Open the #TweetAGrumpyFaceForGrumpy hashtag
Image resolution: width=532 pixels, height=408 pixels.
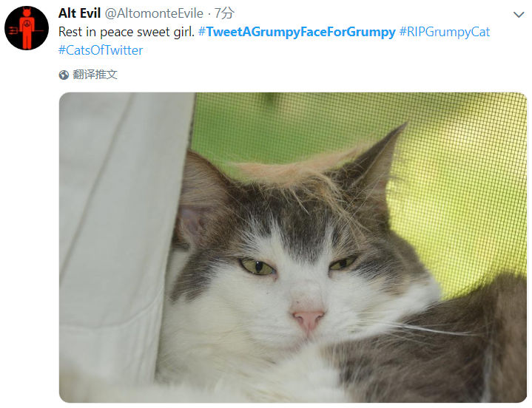(x=297, y=32)
